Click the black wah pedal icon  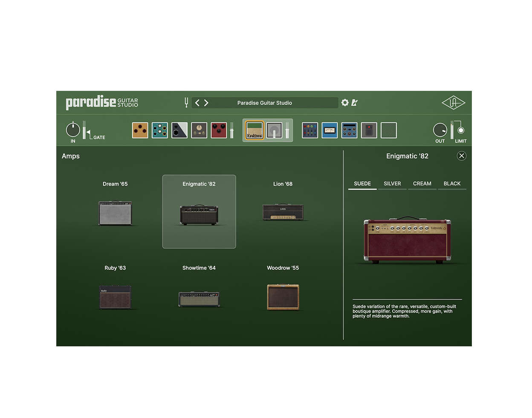[179, 130]
